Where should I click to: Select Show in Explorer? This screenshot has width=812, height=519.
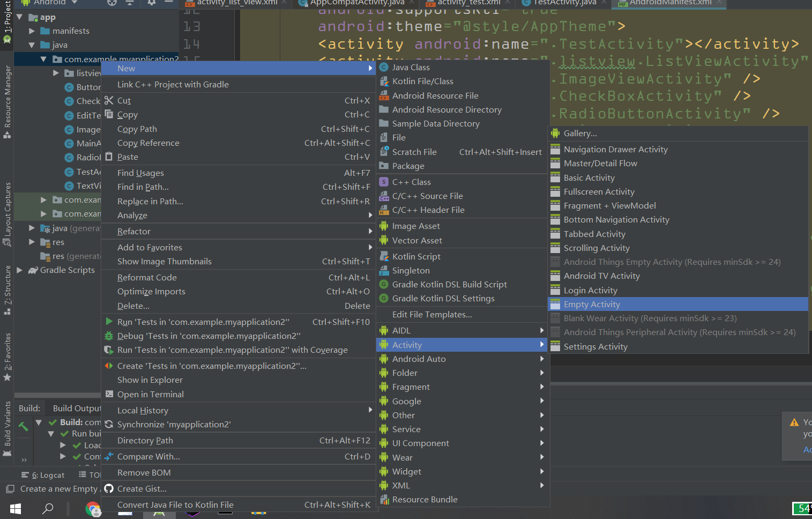[x=239, y=380]
